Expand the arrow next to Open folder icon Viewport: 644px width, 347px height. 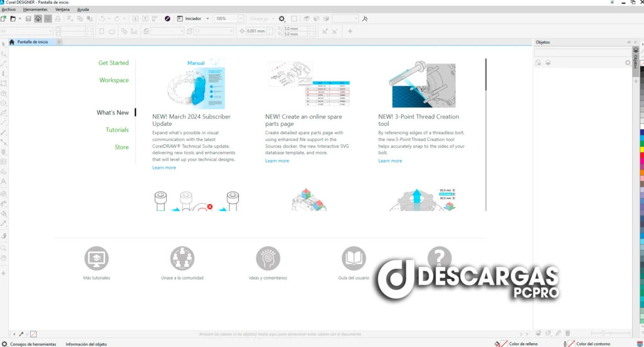point(18,19)
